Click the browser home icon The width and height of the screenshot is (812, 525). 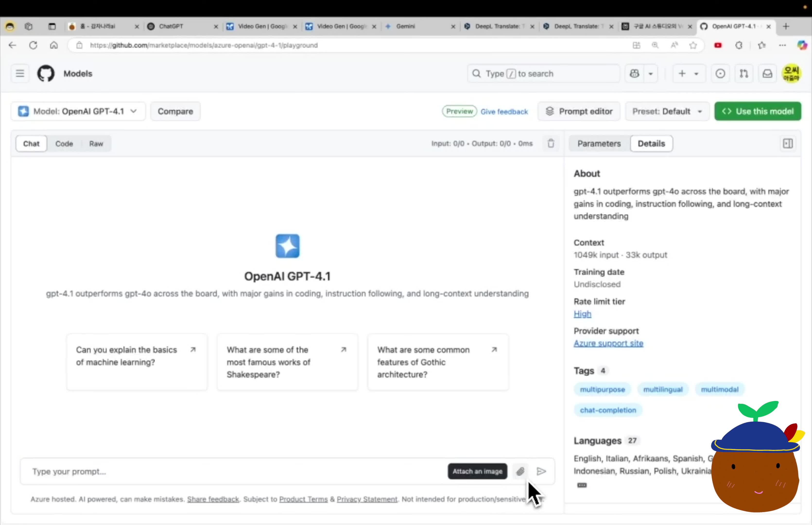pyautogui.click(x=54, y=45)
